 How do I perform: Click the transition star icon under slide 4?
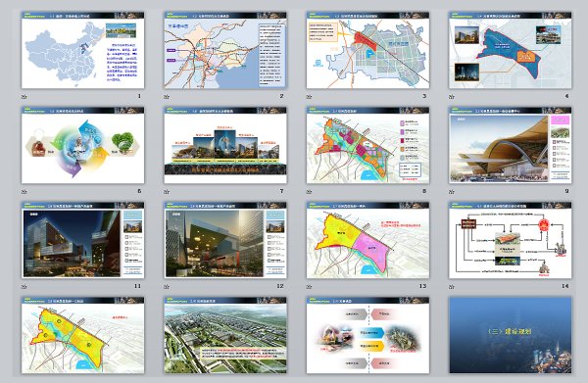pos(452,97)
